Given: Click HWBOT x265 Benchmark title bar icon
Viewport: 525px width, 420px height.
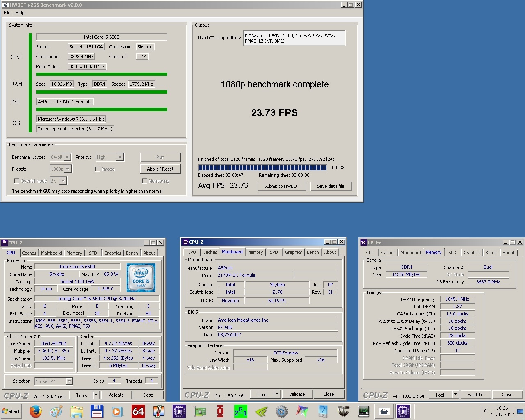Looking at the screenshot, I should (x=5, y=5).
